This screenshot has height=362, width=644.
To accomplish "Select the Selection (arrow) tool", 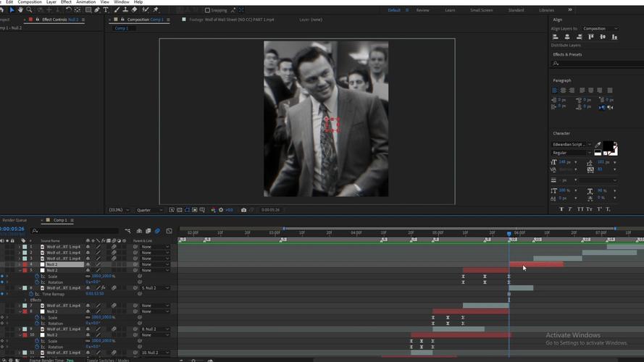I will tap(12, 10).
